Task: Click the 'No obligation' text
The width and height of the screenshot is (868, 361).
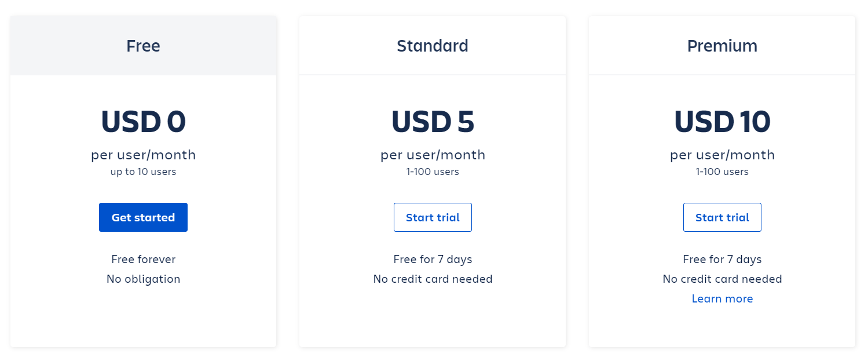Action: point(143,279)
